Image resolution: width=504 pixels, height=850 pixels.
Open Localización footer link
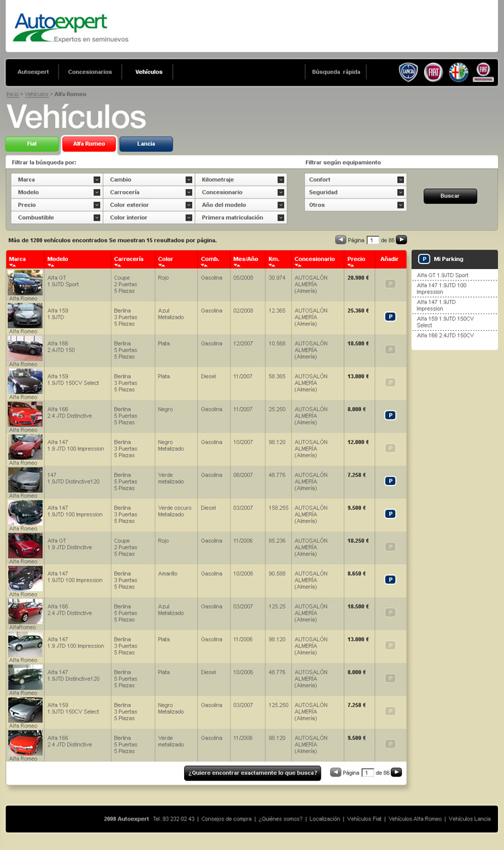tap(325, 819)
